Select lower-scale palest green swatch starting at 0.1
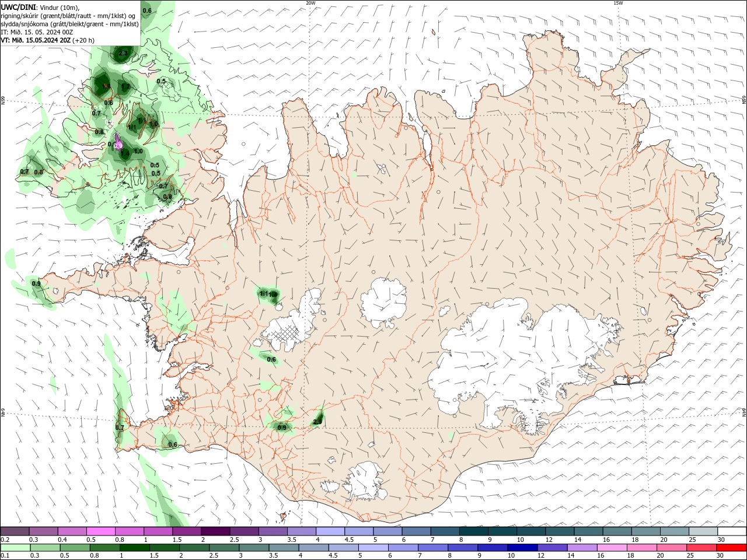This screenshot has height=560, width=747. tap(16, 547)
